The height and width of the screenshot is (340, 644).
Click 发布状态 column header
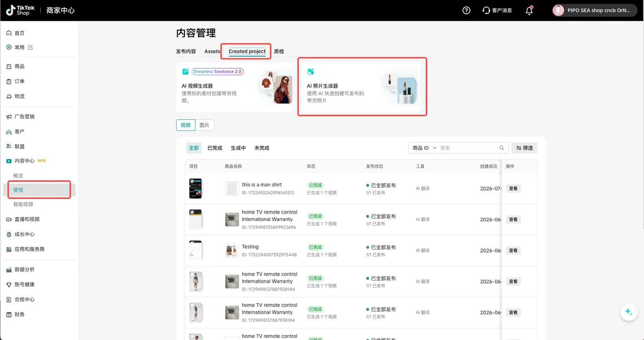374,166
